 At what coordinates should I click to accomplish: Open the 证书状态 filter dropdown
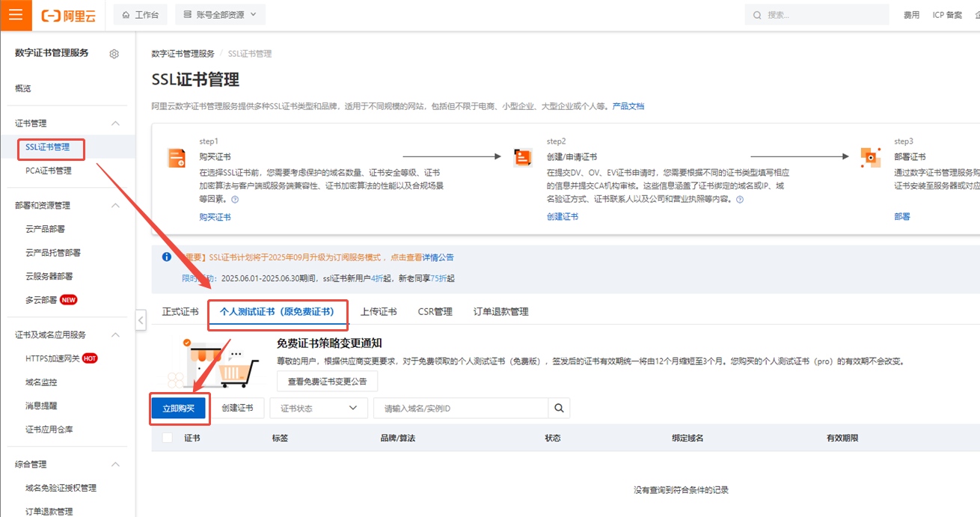click(319, 409)
